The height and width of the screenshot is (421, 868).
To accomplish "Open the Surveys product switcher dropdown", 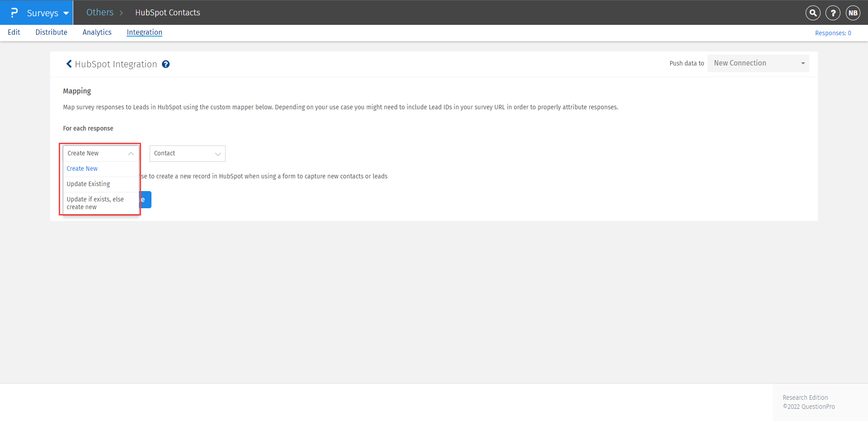I will (47, 13).
